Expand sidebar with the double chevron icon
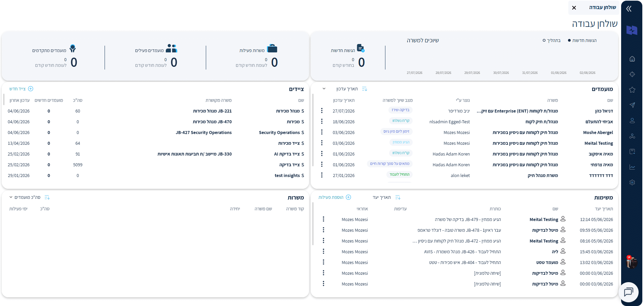The image size is (644, 306). pos(629,9)
